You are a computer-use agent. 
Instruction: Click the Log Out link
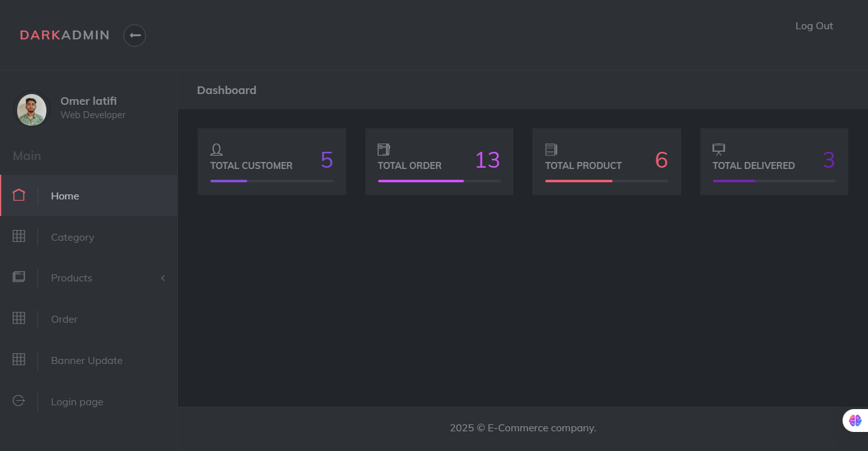(x=814, y=25)
